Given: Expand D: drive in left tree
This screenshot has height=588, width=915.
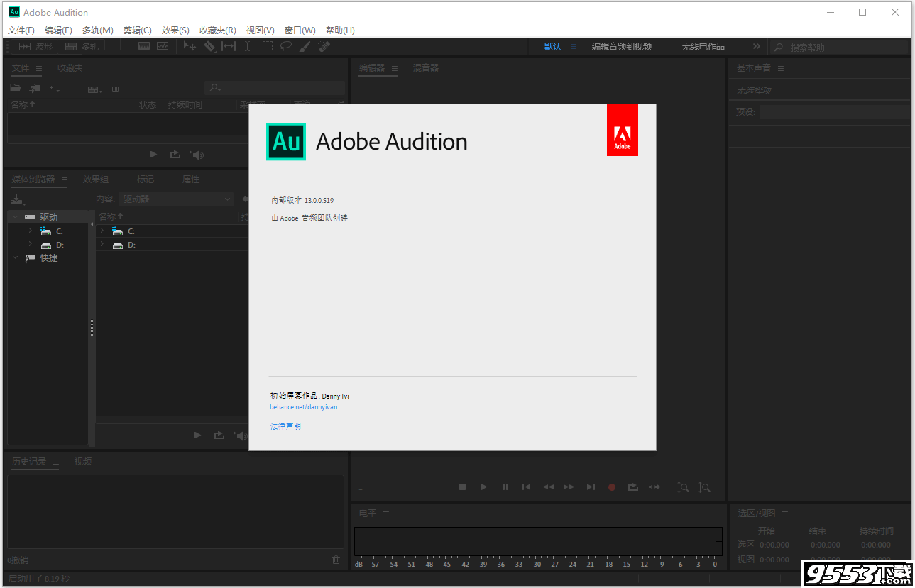Looking at the screenshot, I should pyautogui.click(x=30, y=244).
